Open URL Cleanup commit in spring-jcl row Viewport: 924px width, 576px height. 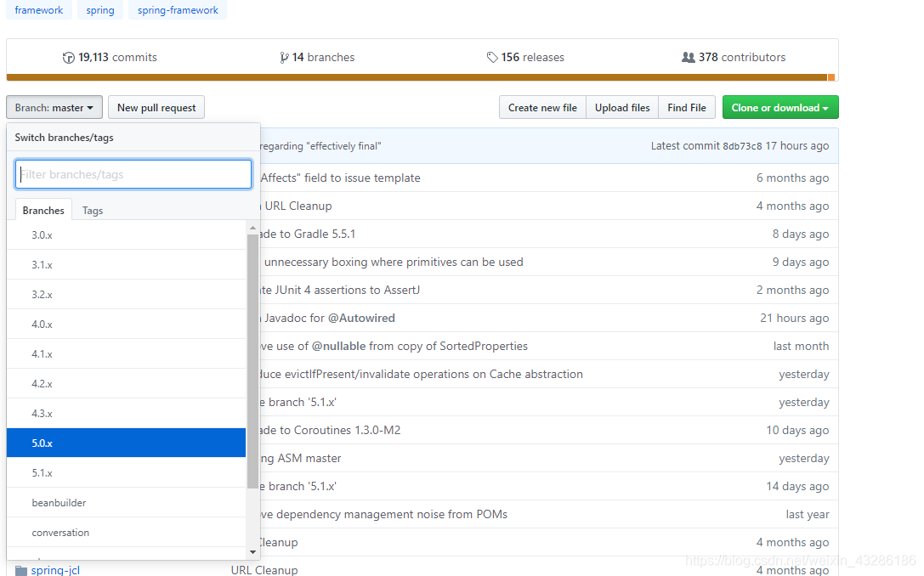pos(264,570)
